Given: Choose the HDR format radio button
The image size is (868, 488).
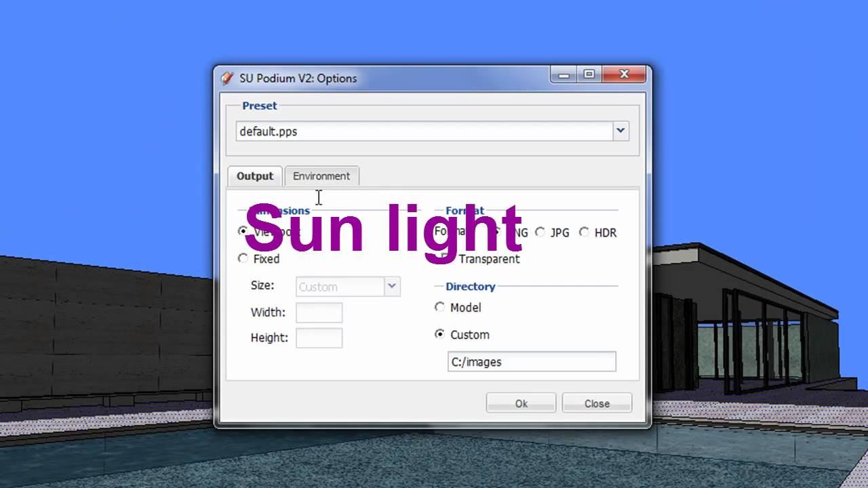Looking at the screenshot, I should click(x=584, y=232).
